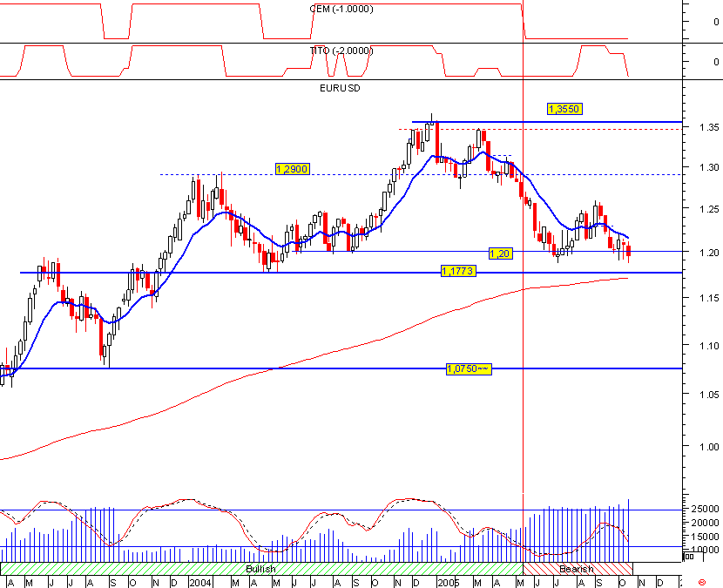This screenshot has width=723, height=588.
Task: Click the 1.30 price axis value
Action: click(x=709, y=167)
